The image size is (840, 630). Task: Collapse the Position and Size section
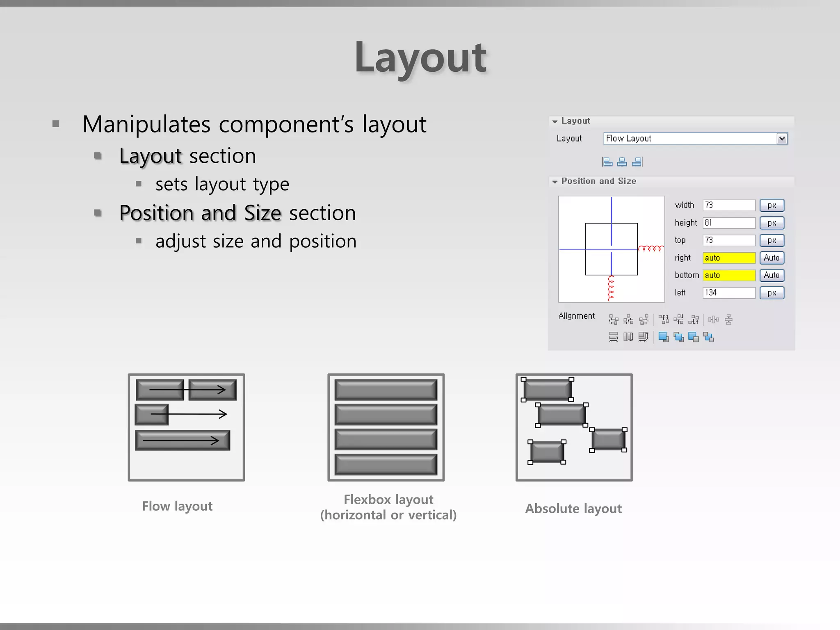click(x=555, y=182)
